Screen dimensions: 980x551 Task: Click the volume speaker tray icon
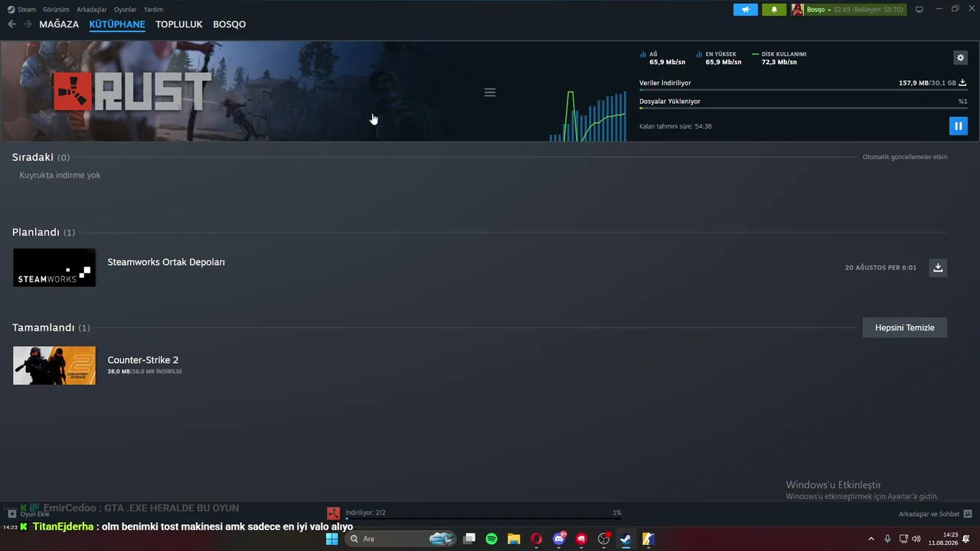[916, 539]
